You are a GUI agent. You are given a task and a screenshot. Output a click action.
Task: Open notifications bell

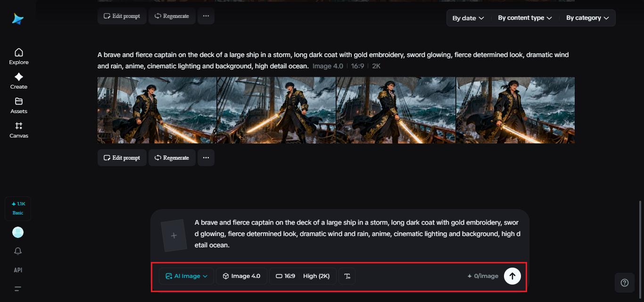[18, 251]
